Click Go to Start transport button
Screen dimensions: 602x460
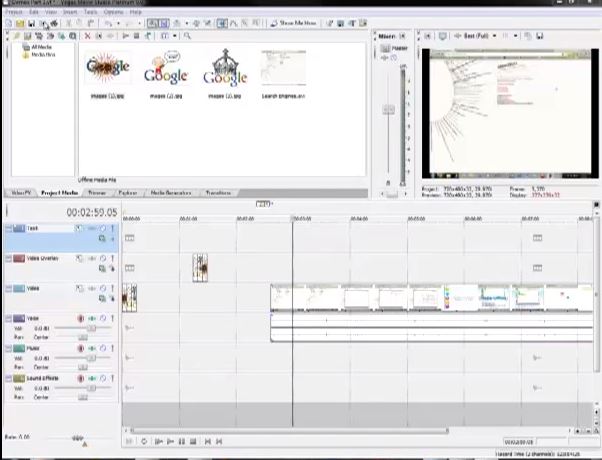tap(208, 442)
